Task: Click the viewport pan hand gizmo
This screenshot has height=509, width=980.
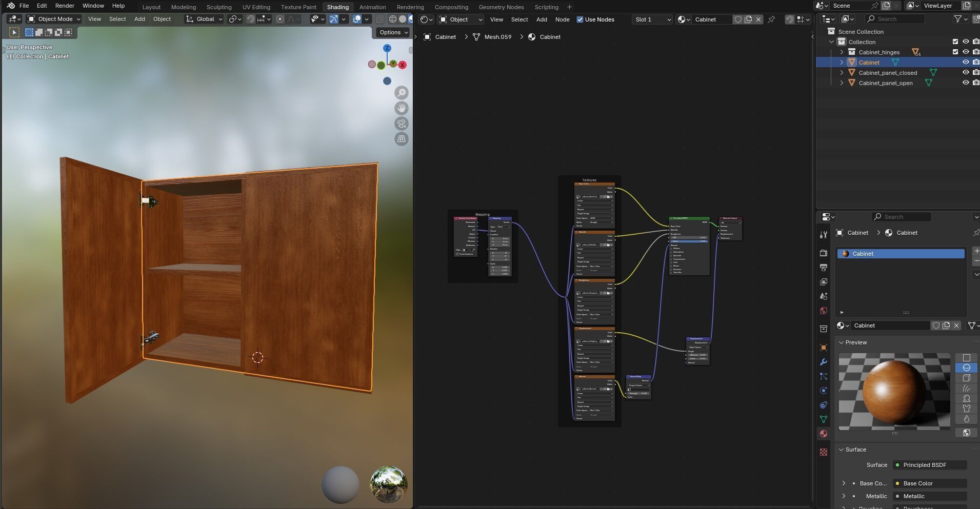Action: click(x=402, y=108)
